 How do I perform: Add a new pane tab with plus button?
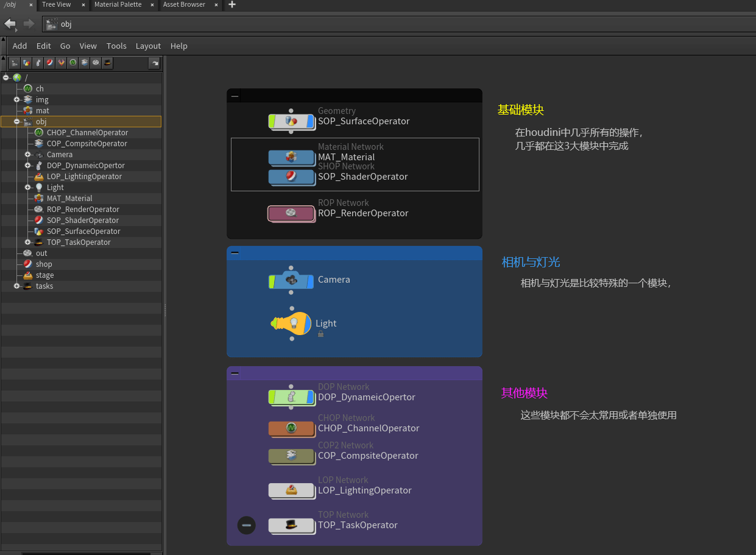coord(231,4)
